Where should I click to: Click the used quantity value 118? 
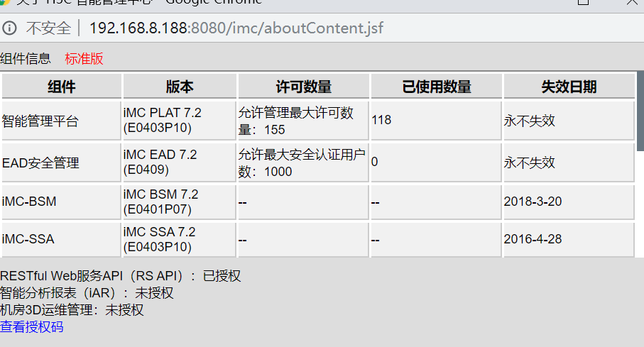coord(381,120)
